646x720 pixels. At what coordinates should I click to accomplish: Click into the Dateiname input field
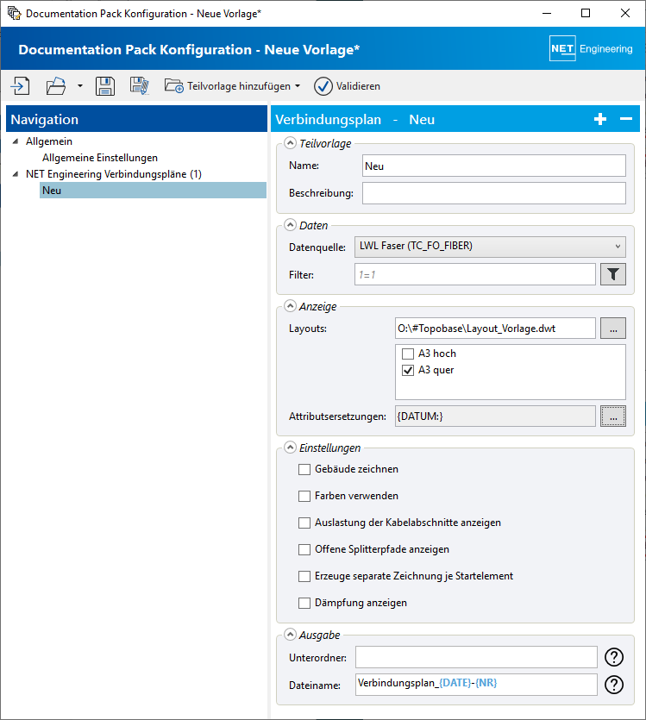point(476,684)
